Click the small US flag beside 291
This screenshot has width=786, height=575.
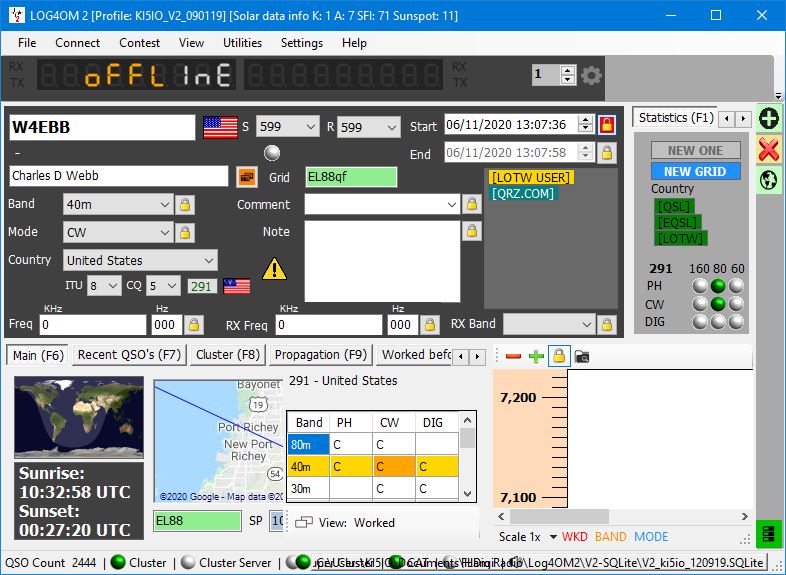[x=237, y=286]
